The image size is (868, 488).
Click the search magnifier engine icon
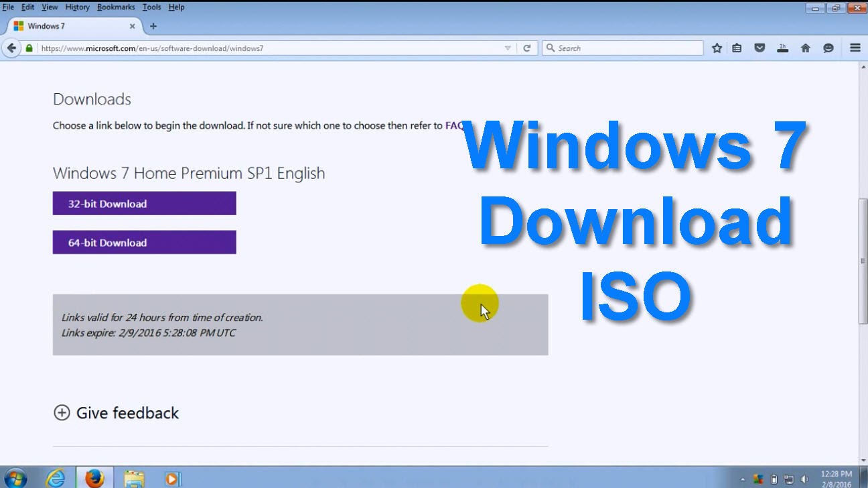coord(551,48)
